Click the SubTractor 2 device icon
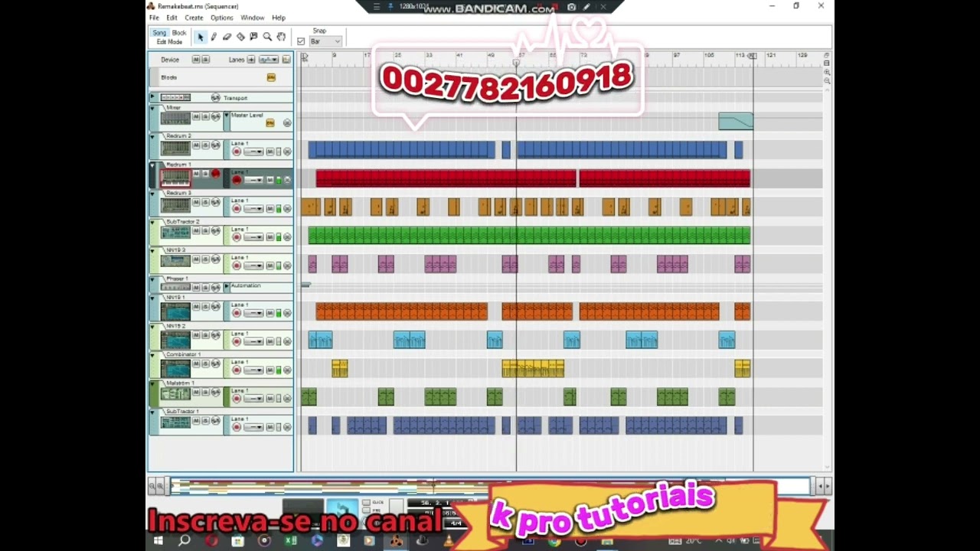 tap(175, 234)
